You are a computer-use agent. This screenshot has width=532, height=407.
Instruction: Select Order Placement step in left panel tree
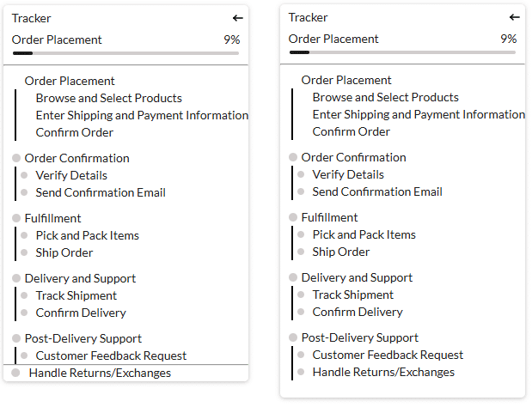(x=70, y=81)
